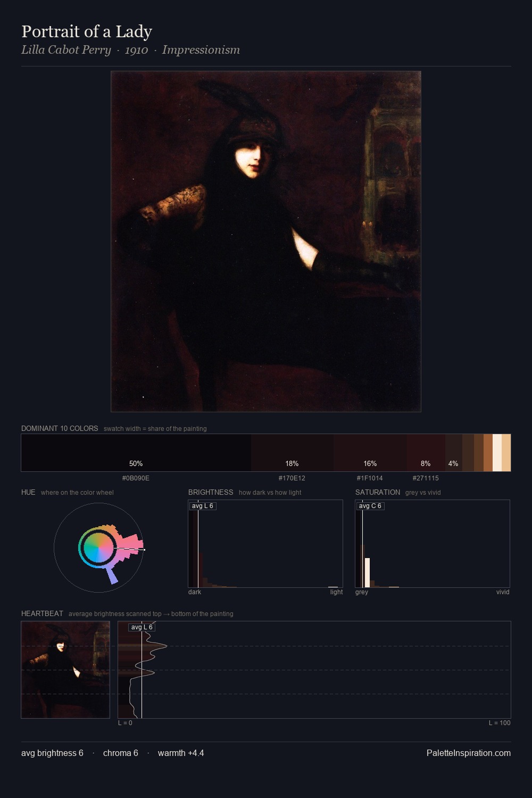Click the year "1910" in the subtitle
This screenshot has width=532, height=798.
136,50
